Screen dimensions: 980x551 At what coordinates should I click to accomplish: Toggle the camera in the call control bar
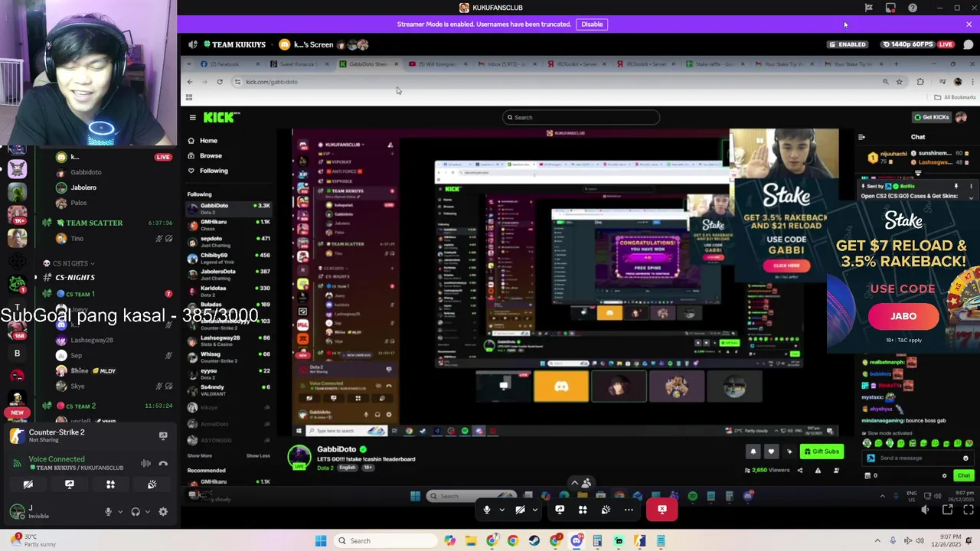point(520,510)
